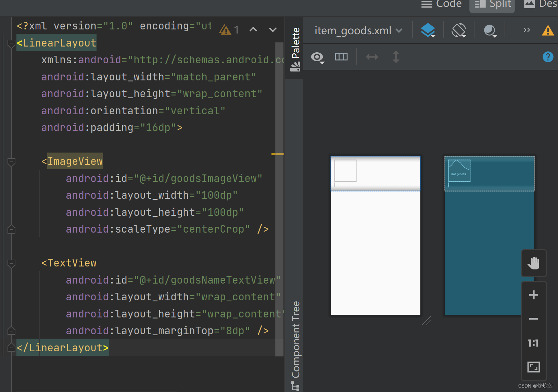This screenshot has width=558, height=392.
Task: Click the Help icon in the design surface
Action: pyautogui.click(x=548, y=57)
